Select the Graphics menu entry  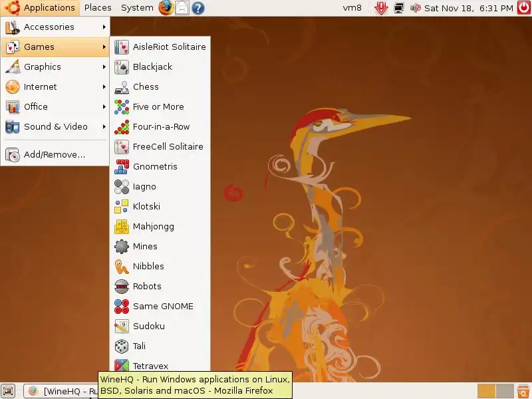pyautogui.click(x=55, y=67)
